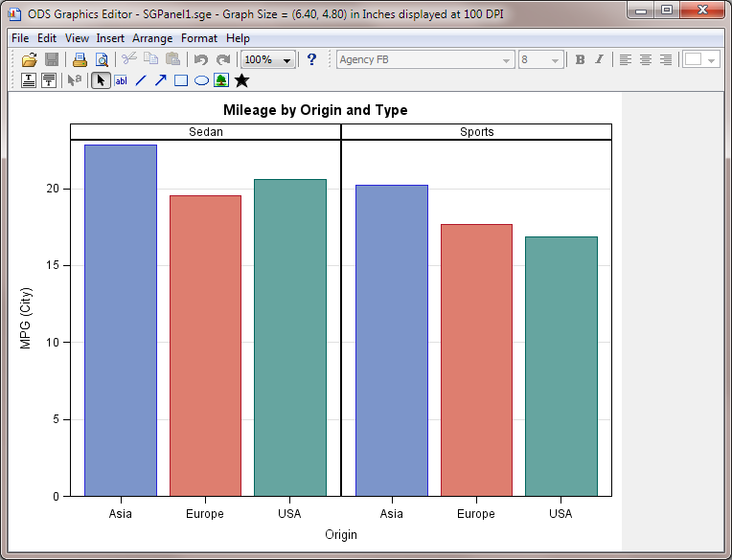Image resolution: width=732 pixels, height=560 pixels.
Task: Open the Arrange menu
Action: tap(152, 38)
